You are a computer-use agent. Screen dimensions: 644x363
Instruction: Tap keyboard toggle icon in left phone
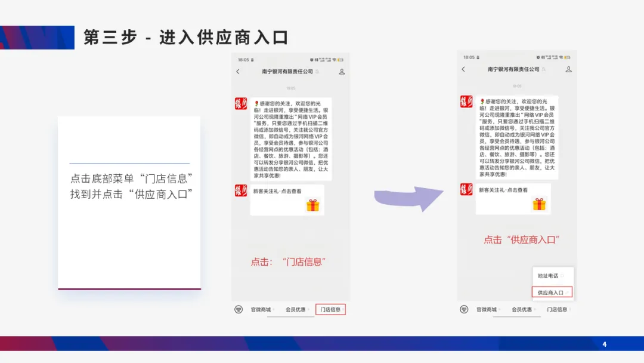tap(239, 309)
